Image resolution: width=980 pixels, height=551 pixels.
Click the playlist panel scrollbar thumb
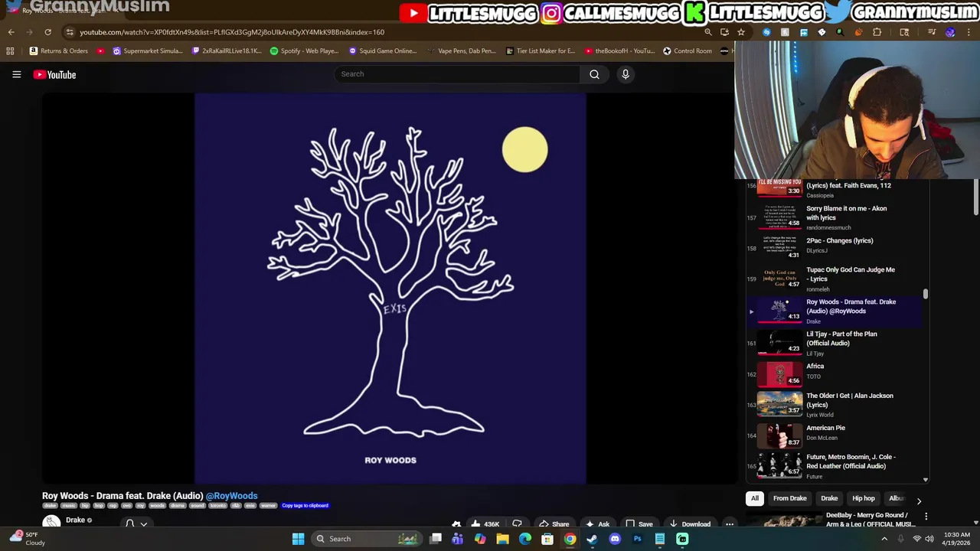point(925,294)
